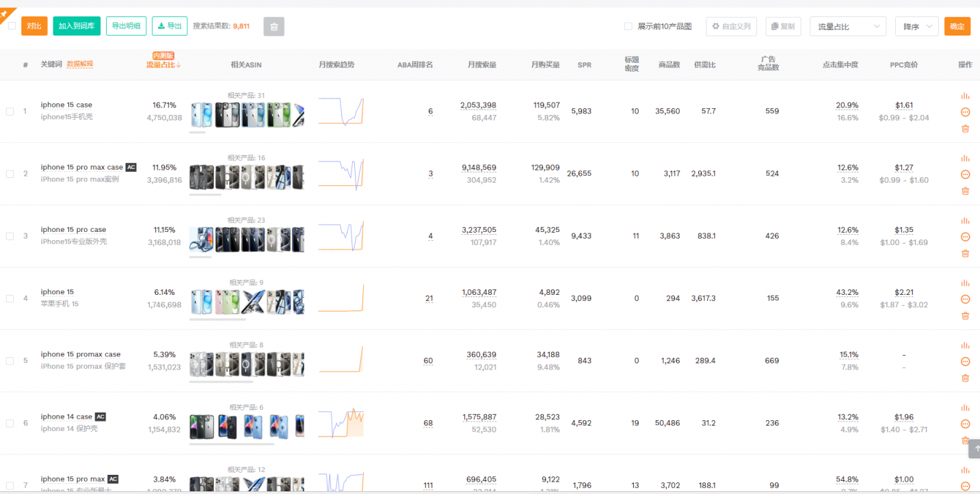Click the 导出 export button
The height and width of the screenshot is (494, 980).
(x=170, y=26)
